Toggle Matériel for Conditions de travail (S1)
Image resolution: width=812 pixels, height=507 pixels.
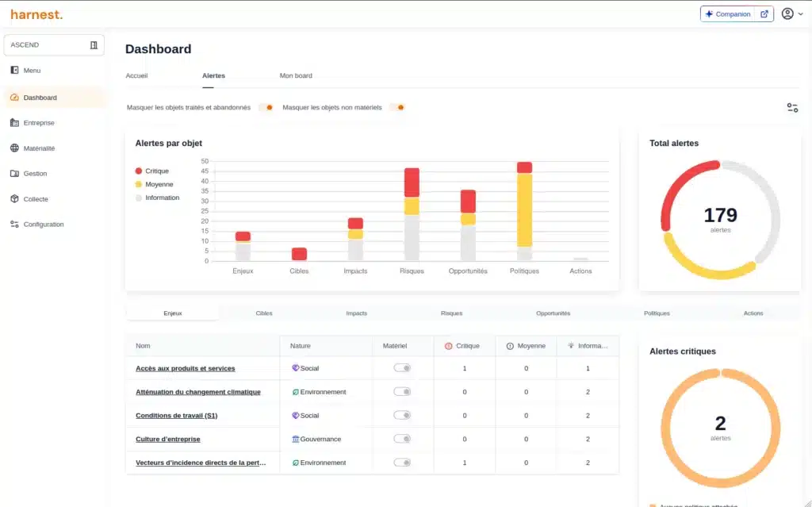click(x=402, y=415)
